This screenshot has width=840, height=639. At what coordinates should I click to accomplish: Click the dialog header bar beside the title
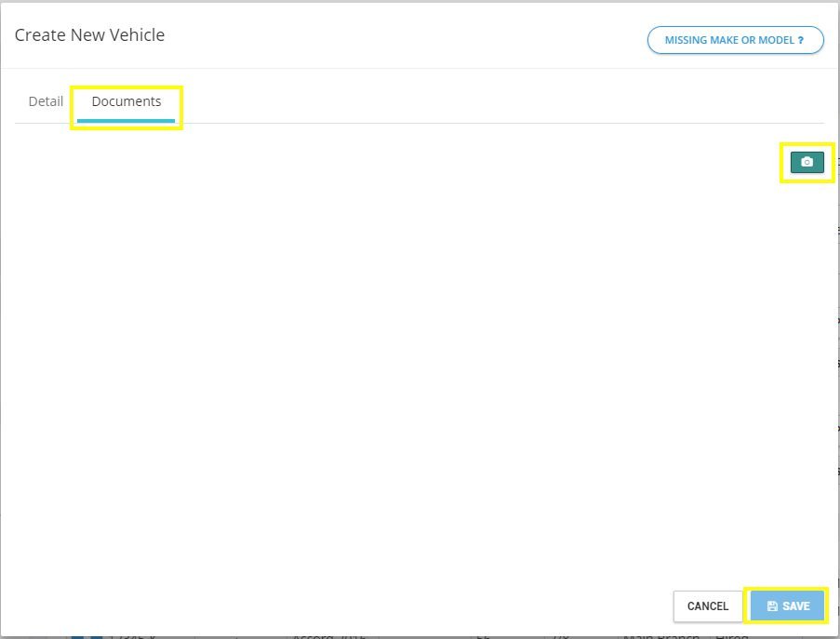[402, 34]
